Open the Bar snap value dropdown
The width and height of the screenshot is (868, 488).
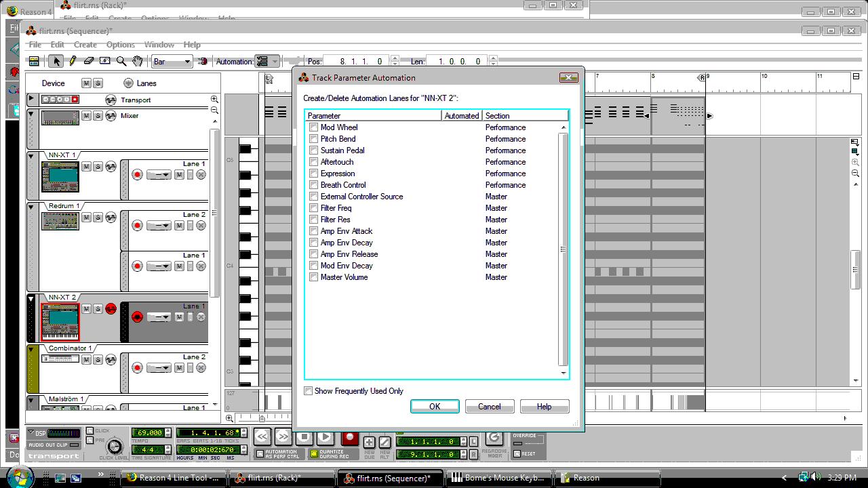[172, 62]
